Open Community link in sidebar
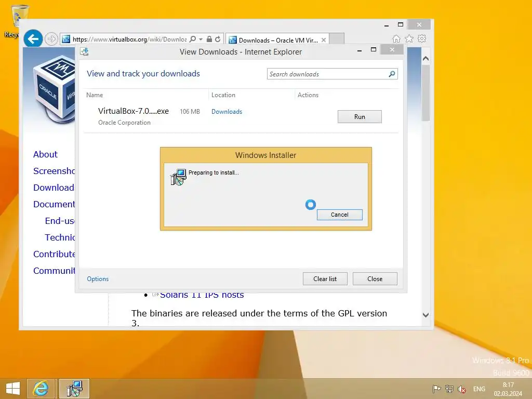 pos(54,271)
